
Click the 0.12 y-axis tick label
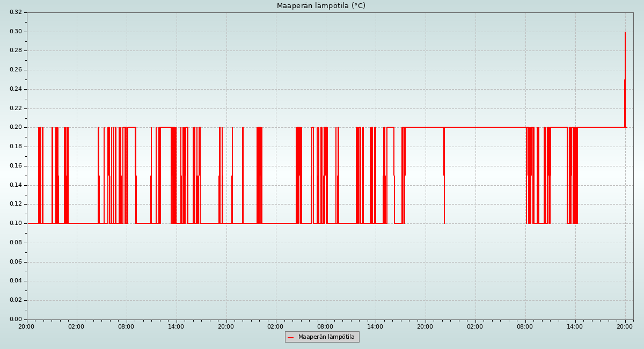coord(16,204)
